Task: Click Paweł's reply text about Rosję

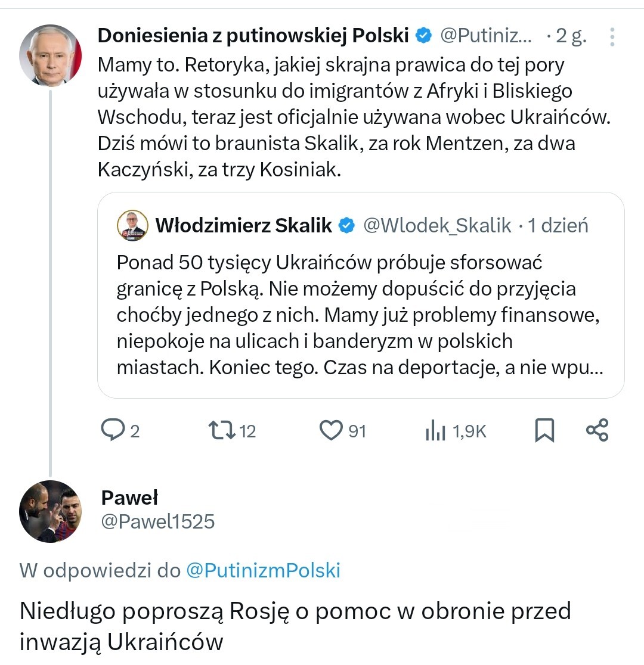Action: (295, 626)
